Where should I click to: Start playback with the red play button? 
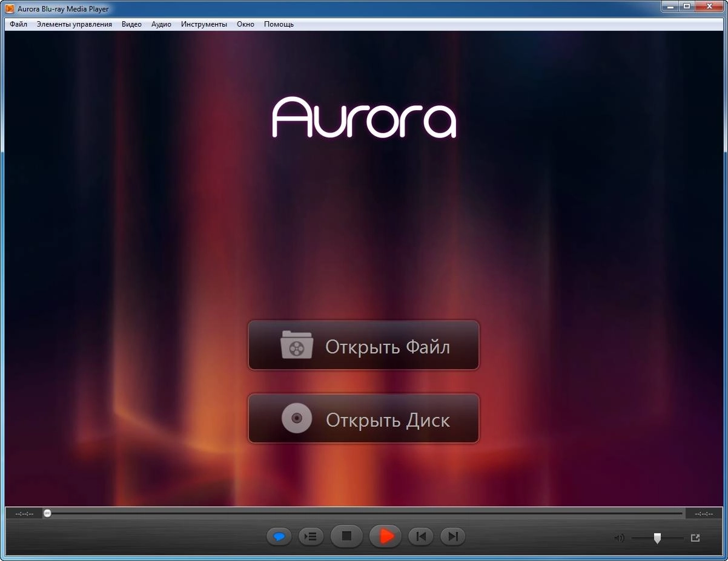(x=385, y=536)
